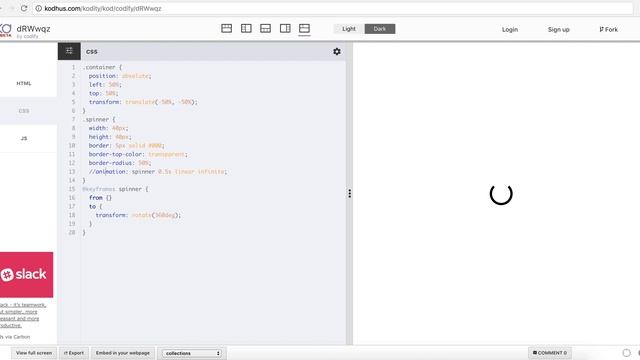Open the sliders options icon beside CSS header
This screenshot has width=640, height=360.
(x=69, y=51)
